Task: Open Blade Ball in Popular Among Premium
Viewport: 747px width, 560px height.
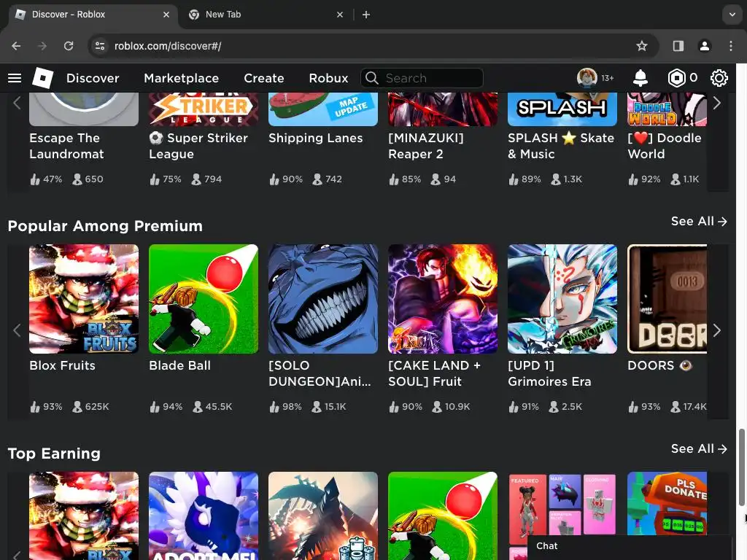Action: [204, 299]
